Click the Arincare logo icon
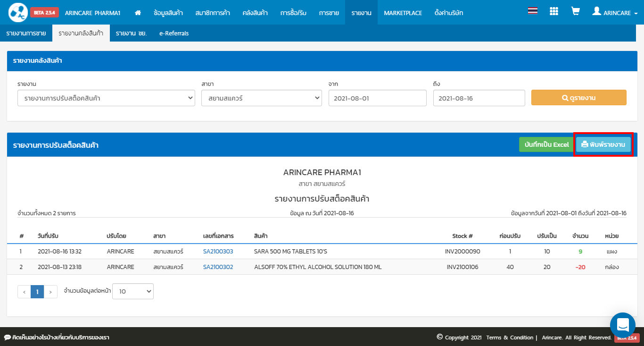This screenshot has height=346, width=644. point(18,12)
